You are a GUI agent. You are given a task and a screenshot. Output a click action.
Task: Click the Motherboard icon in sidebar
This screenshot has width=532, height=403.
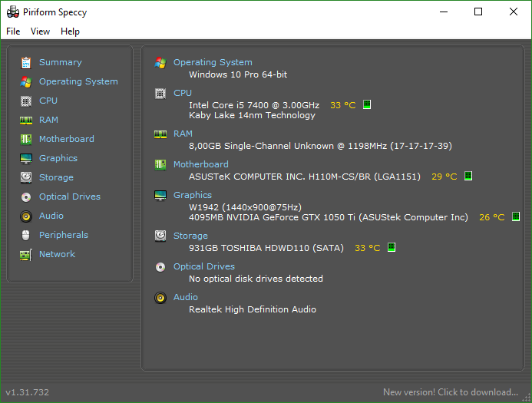[26, 140]
